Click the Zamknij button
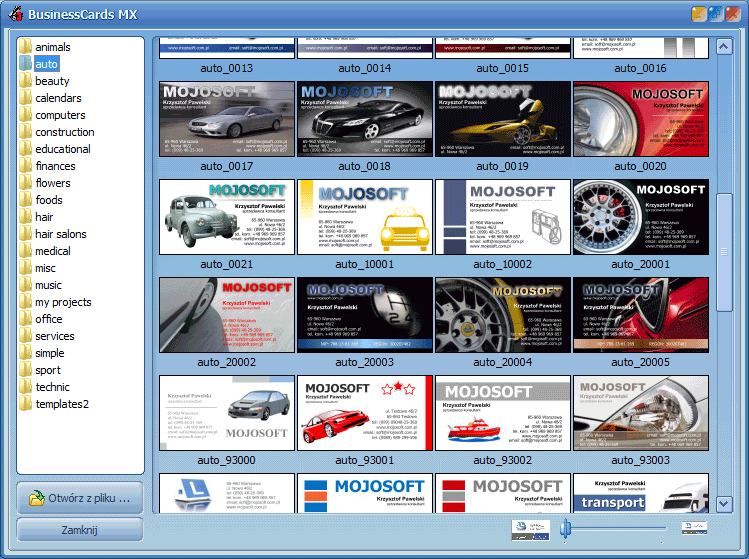Screen dimensions: 749x559 point(80,530)
